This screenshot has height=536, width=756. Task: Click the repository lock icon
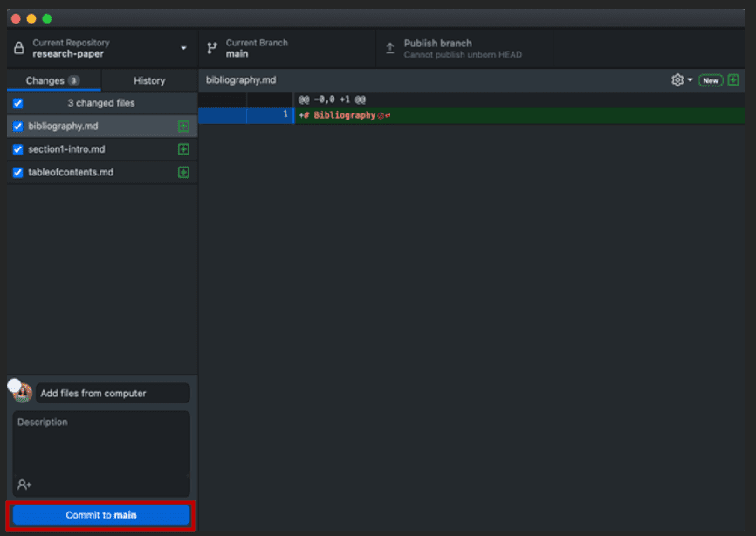click(19, 48)
